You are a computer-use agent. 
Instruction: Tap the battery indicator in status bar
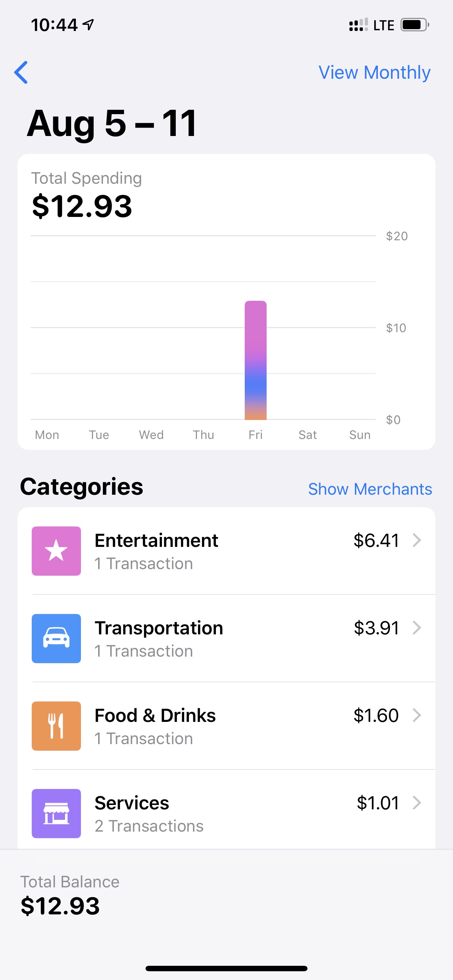click(x=415, y=25)
